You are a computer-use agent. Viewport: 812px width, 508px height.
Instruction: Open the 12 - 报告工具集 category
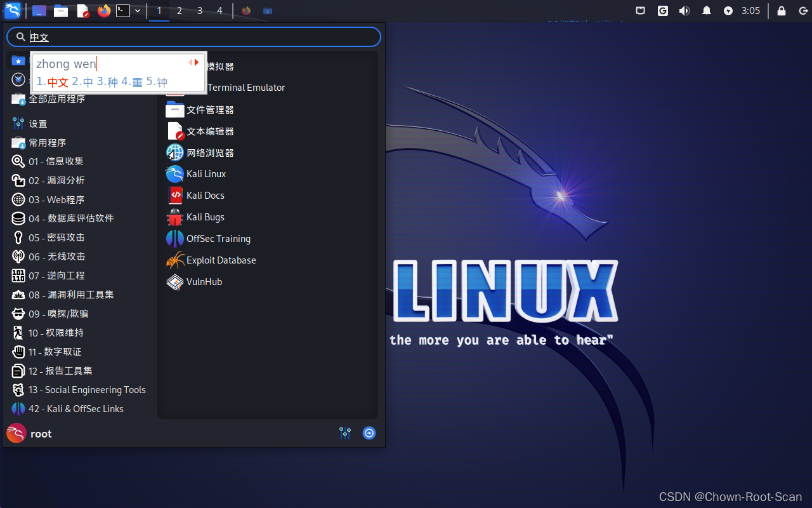click(81, 371)
